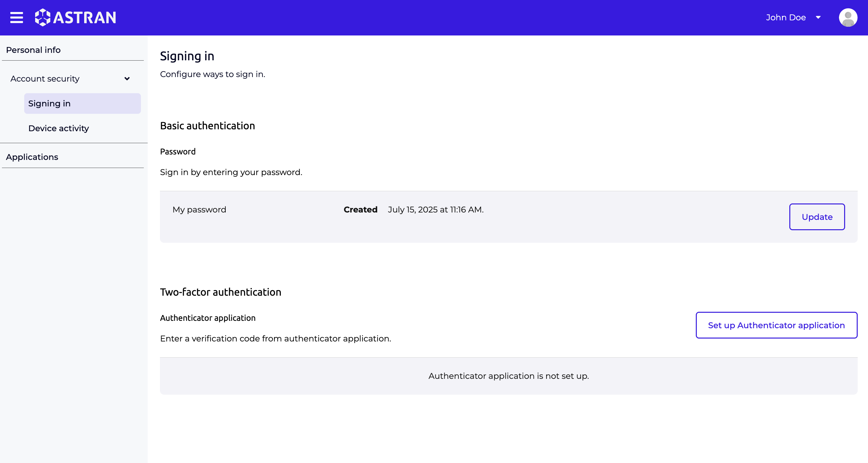Open the Device activity page
Screen dimensions: 868x463
[58, 128]
